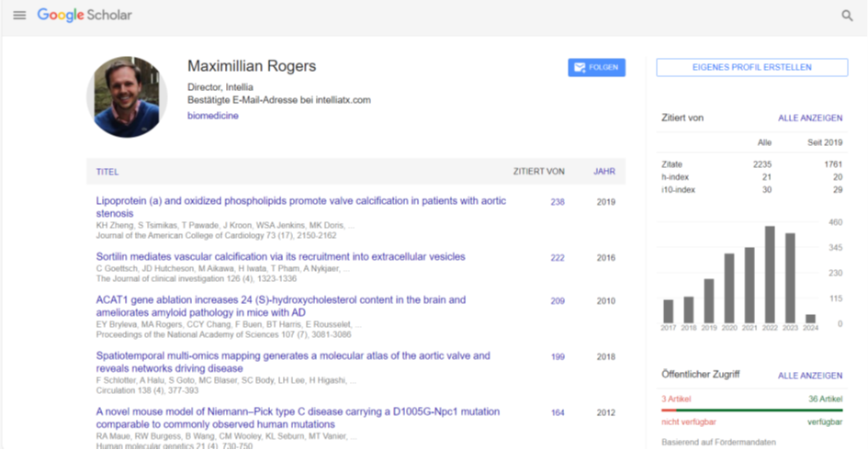Click Alle Anzeigen beside Zitiert von
Image resolution: width=868 pixels, height=450 pixels.
coord(810,118)
